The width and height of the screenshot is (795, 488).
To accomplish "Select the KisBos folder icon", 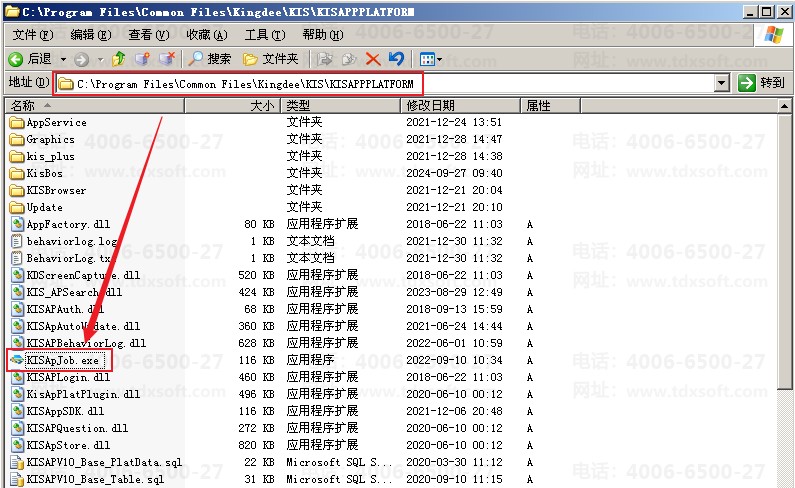I will pos(17,173).
